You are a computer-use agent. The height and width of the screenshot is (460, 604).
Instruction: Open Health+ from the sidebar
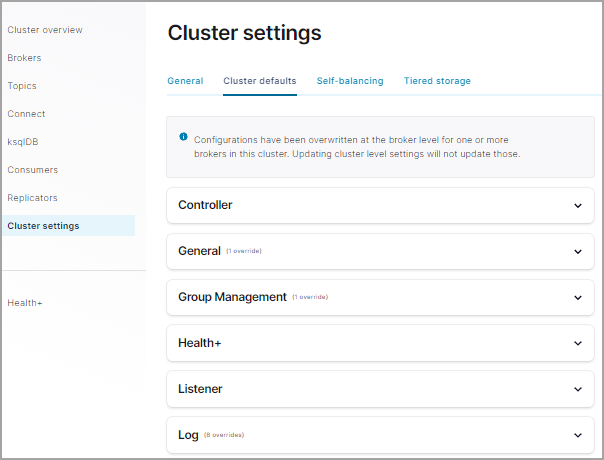click(x=25, y=302)
